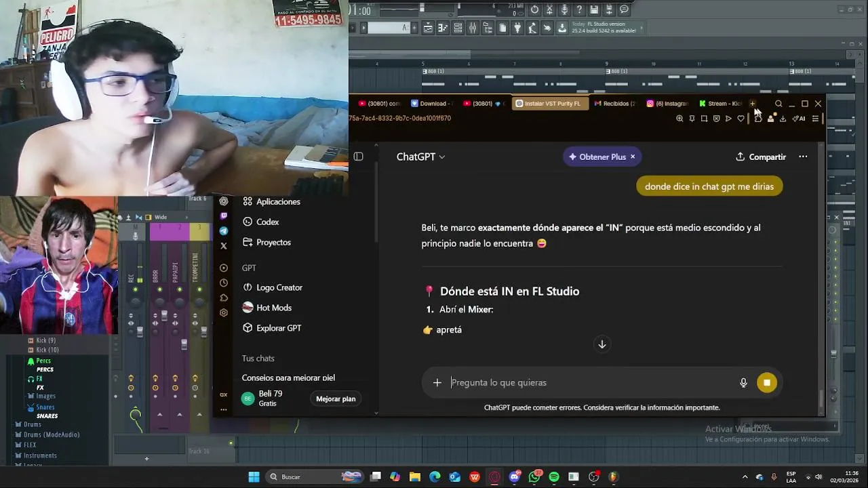Open Spotify from the Windows taskbar
This screenshot has width=868, height=488.
pos(554,476)
